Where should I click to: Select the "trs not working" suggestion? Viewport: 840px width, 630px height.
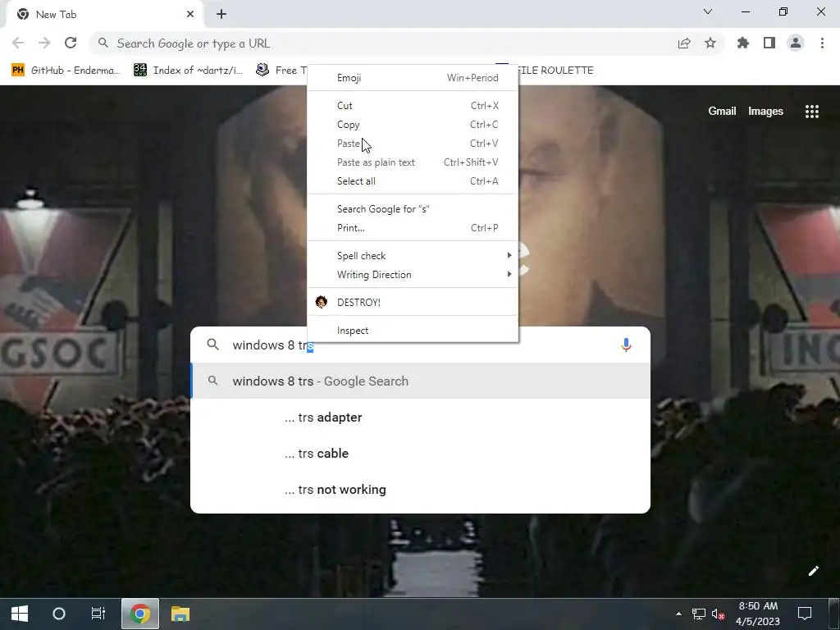click(x=421, y=489)
